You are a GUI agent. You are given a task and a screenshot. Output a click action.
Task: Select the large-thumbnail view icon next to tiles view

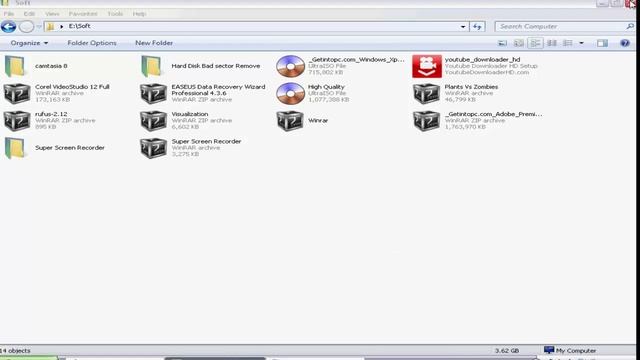coord(519,43)
